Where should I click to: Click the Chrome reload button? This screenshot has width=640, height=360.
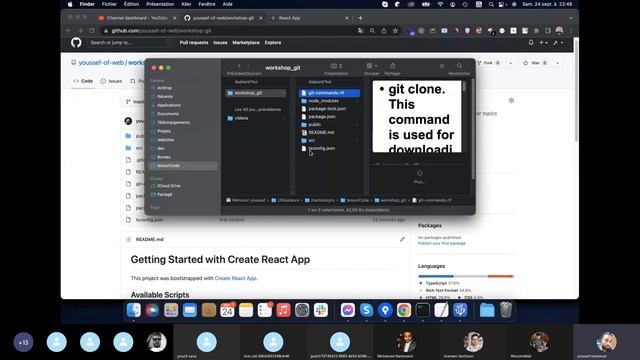coord(92,31)
